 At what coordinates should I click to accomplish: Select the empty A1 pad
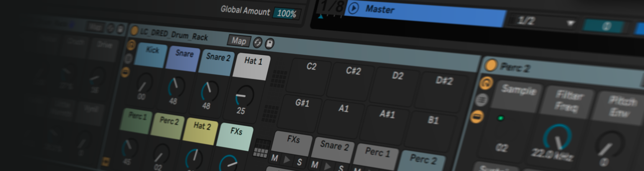[x=340, y=119]
